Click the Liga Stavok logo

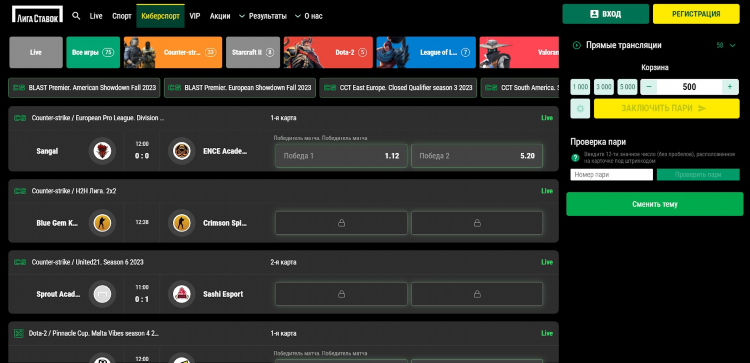tap(37, 14)
